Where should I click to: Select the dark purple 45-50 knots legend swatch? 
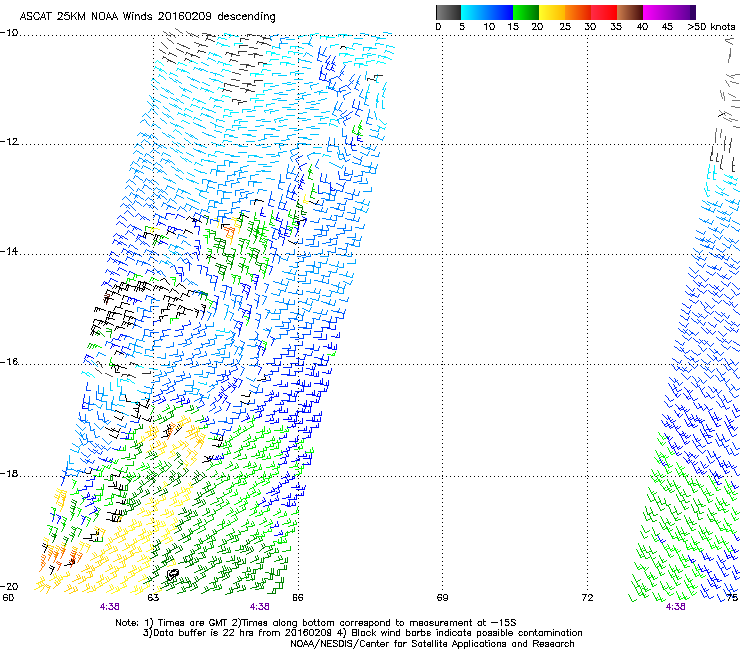click(682, 12)
